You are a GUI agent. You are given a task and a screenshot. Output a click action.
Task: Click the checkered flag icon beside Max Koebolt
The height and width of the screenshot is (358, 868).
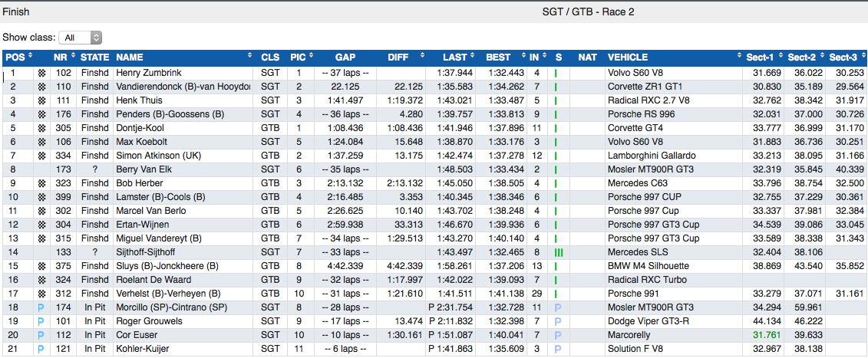point(41,142)
